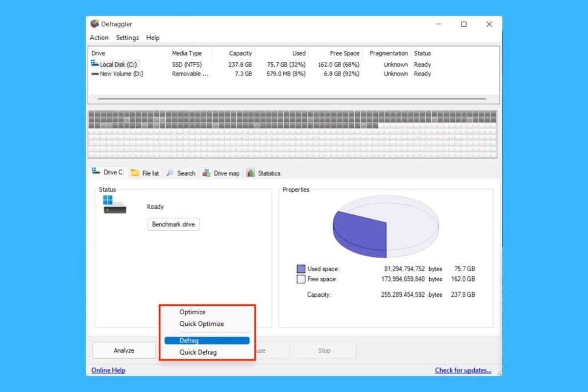
Task: Open the Settings menu
Action: (x=127, y=38)
